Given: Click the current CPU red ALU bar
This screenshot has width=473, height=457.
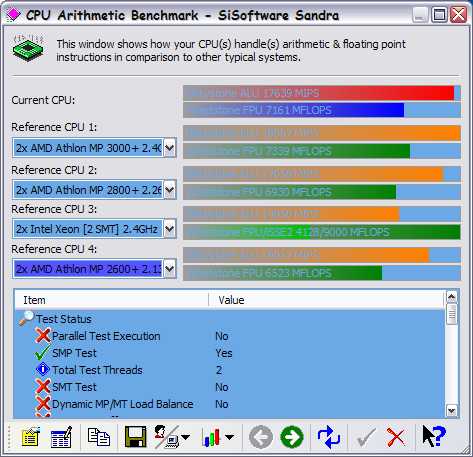Looking at the screenshot, I should tap(319, 93).
